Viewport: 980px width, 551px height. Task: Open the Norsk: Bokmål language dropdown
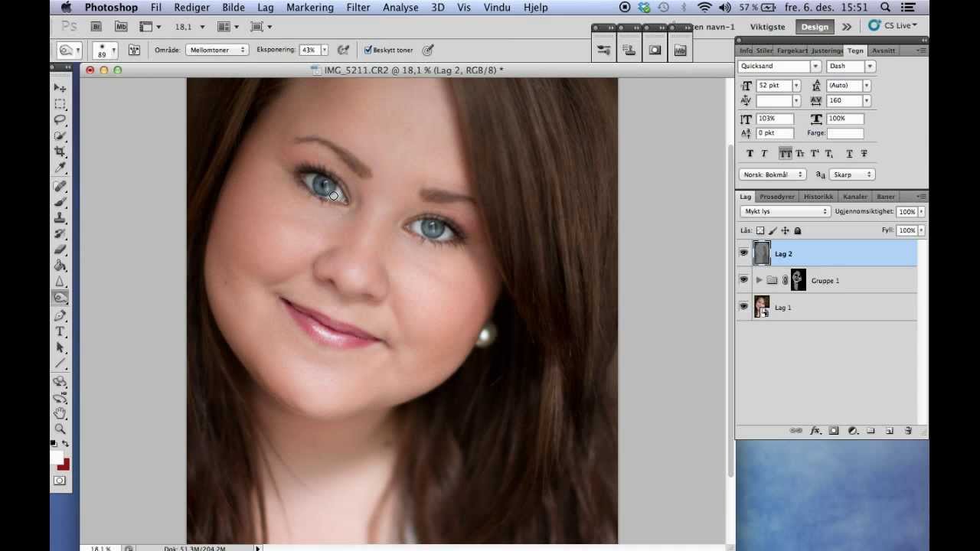click(x=773, y=174)
